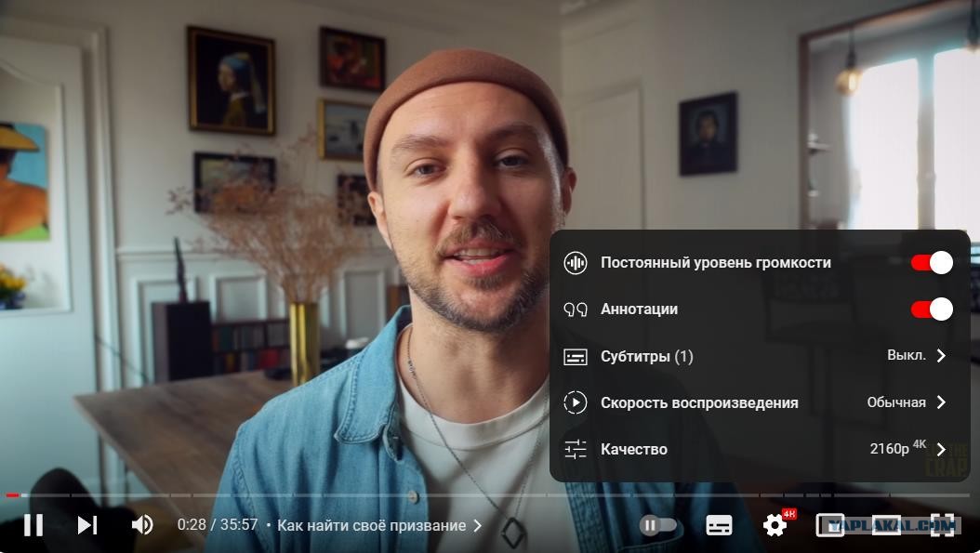The width and height of the screenshot is (980, 553).
Task: Skip to the next video
Action: 86,525
